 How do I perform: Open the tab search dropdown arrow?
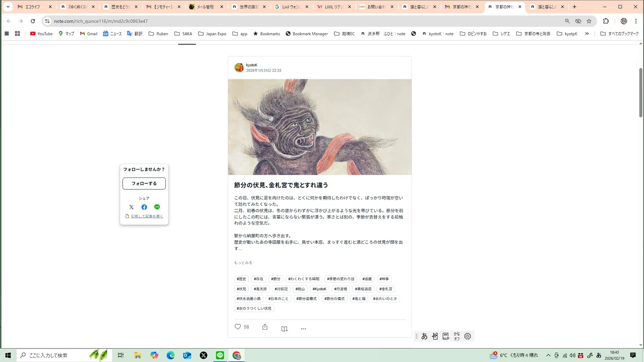(x=8, y=7)
